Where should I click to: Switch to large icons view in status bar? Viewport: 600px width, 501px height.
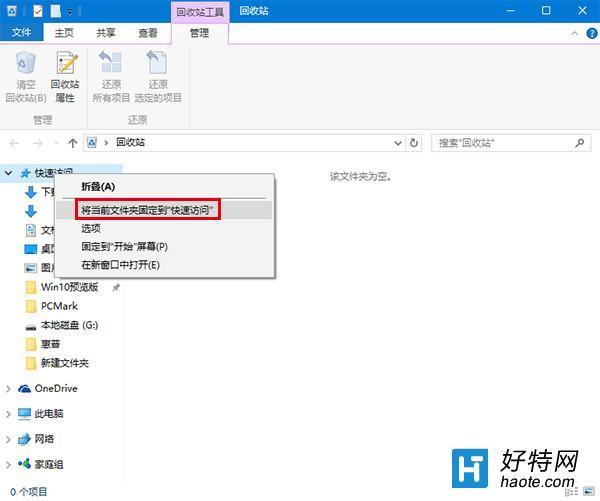point(589,491)
